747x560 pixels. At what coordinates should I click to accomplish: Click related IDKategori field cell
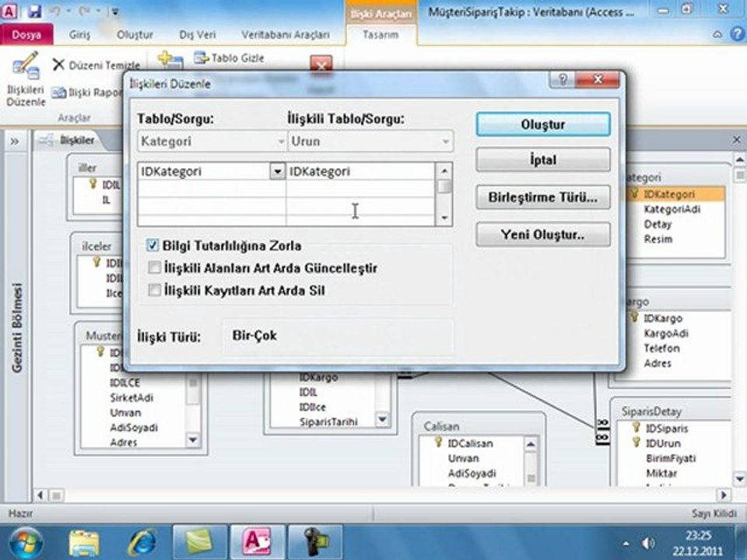[x=360, y=171]
